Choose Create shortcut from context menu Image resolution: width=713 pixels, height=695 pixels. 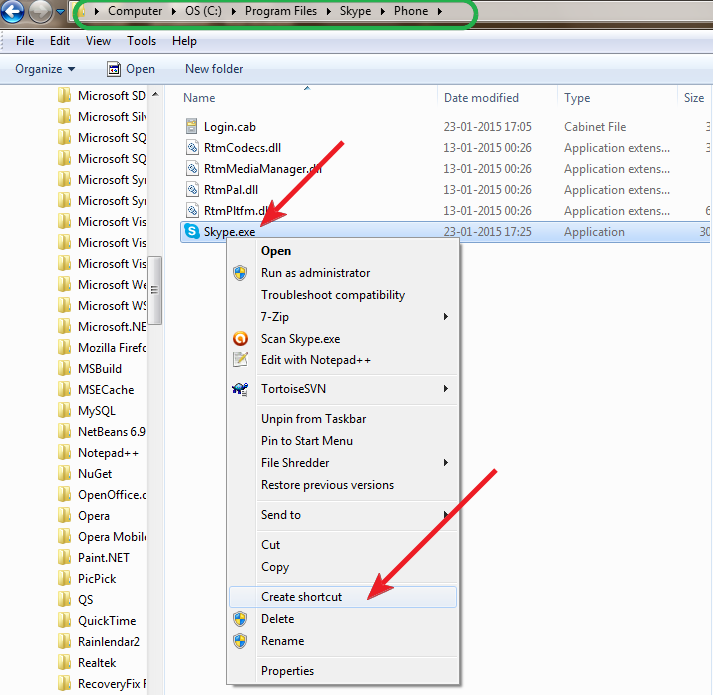343,597
